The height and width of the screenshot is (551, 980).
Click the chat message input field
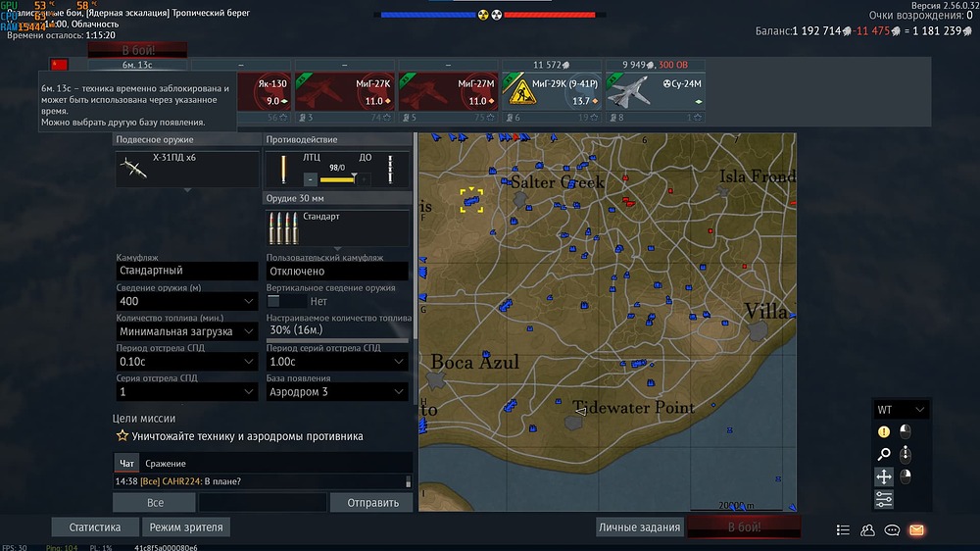tap(263, 502)
